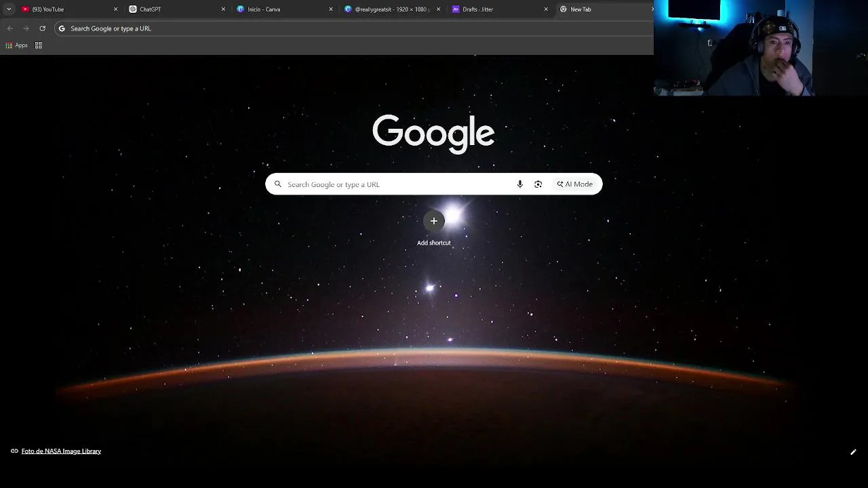Click the link icon beside NASA credit
This screenshot has width=868, height=488.
14,451
